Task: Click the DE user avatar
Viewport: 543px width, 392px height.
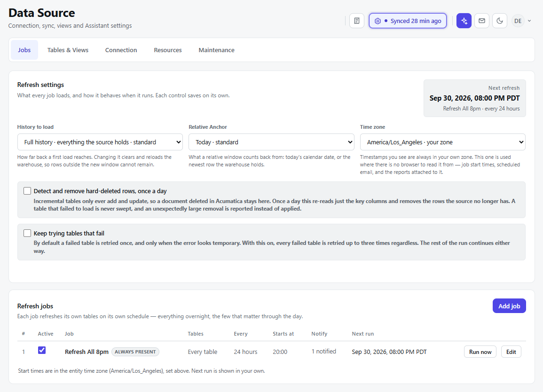Action: tap(518, 21)
